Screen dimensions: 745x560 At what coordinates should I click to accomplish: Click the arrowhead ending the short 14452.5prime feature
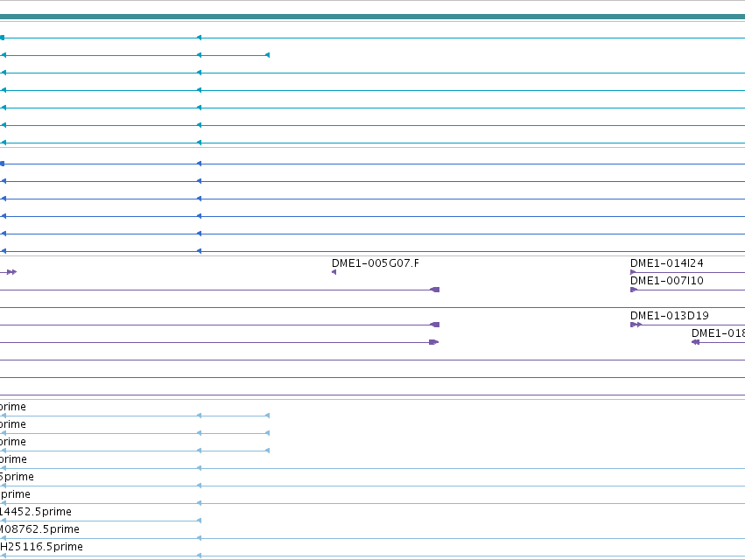[199, 521]
